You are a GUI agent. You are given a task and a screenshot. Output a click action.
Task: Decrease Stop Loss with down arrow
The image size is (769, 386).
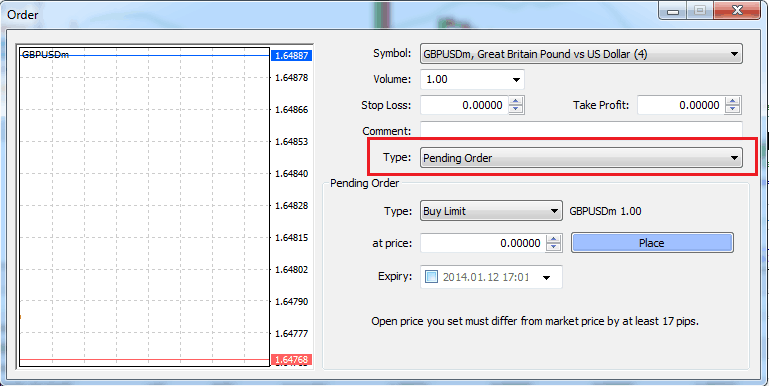pyautogui.click(x=516, y=109)
